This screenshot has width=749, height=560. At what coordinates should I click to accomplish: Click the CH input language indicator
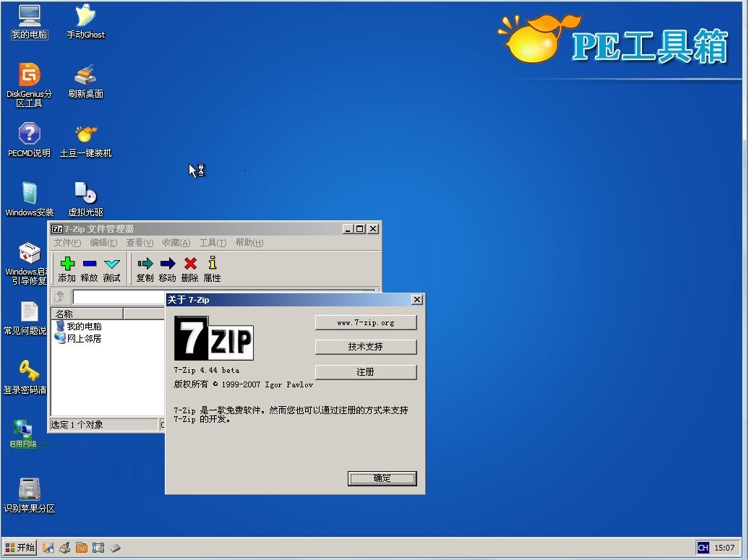(x=703, y=548)
